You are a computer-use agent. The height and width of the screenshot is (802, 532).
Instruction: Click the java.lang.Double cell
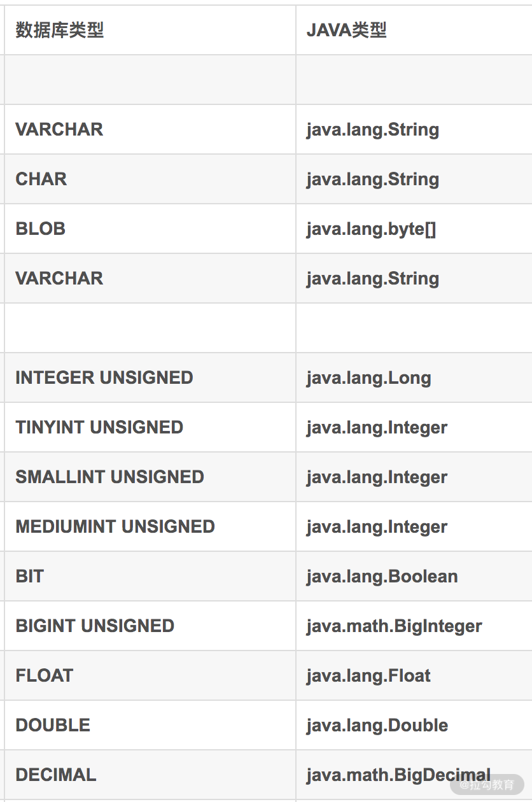tap(377, 725)
